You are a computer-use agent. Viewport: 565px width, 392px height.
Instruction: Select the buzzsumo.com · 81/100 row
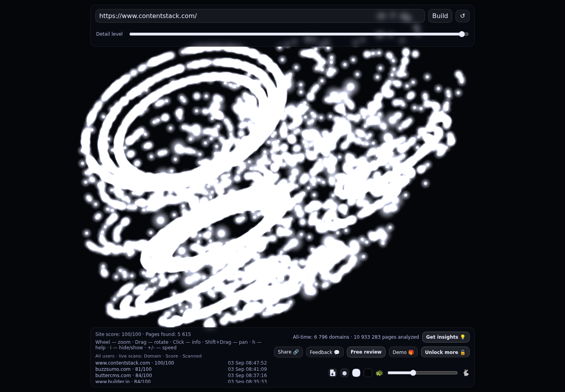181,369
